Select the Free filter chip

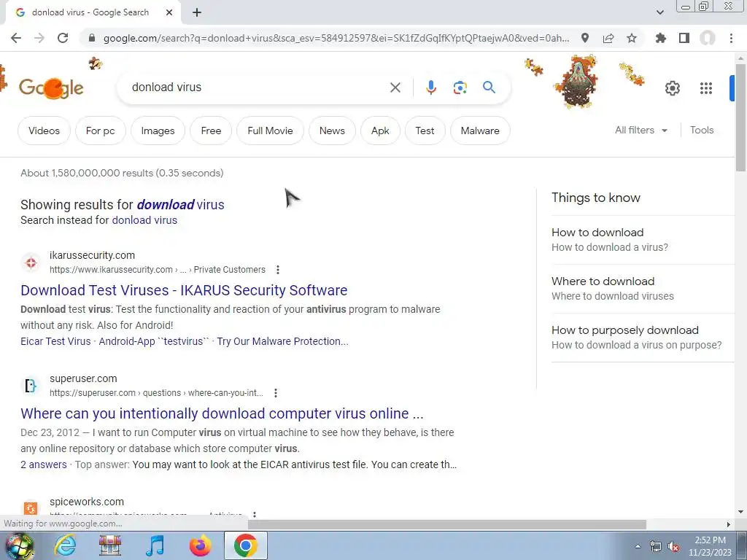click(211, 131)
